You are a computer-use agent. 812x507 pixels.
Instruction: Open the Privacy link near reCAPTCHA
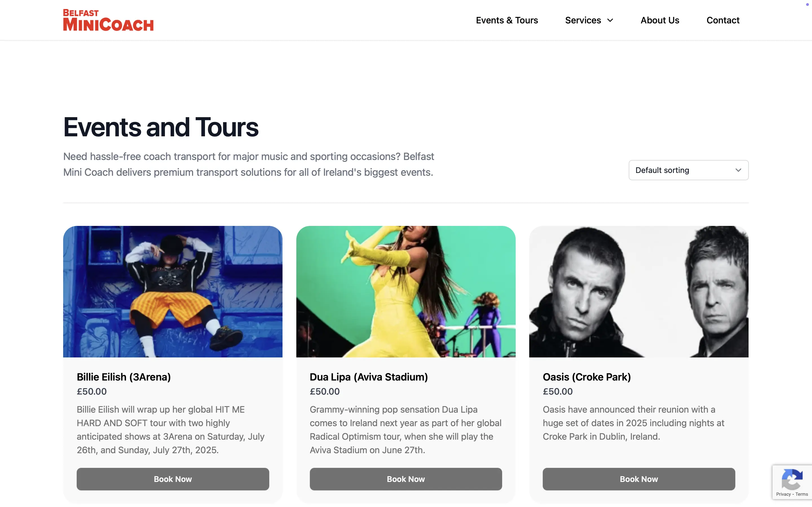pyautogui.click(x=784, y=494)
